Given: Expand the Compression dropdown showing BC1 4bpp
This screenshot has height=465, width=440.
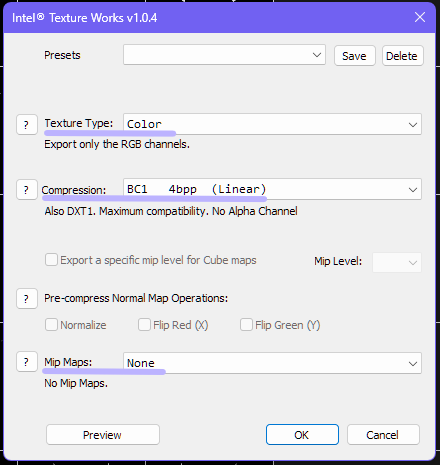Looking at the screenshot, I should pyautogui.click(x=272, y=189).
